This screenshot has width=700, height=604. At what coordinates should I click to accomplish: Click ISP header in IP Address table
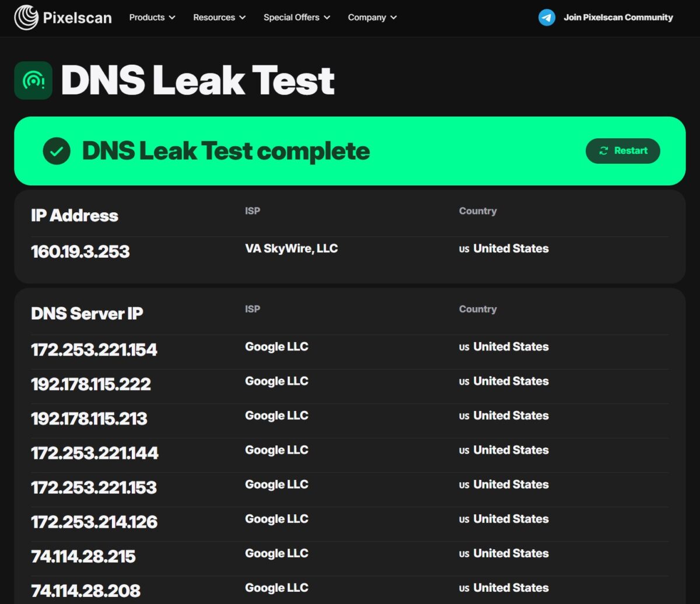(x=253, y=211)
